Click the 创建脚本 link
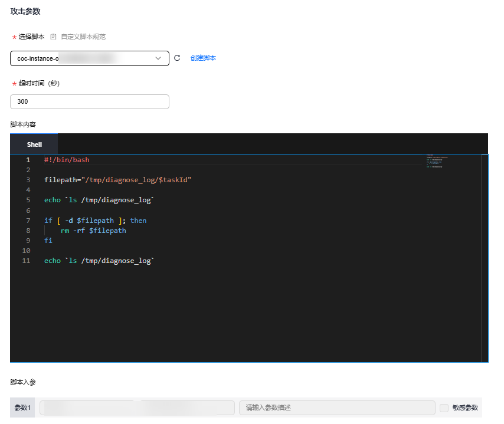 [x=203, y=58]
